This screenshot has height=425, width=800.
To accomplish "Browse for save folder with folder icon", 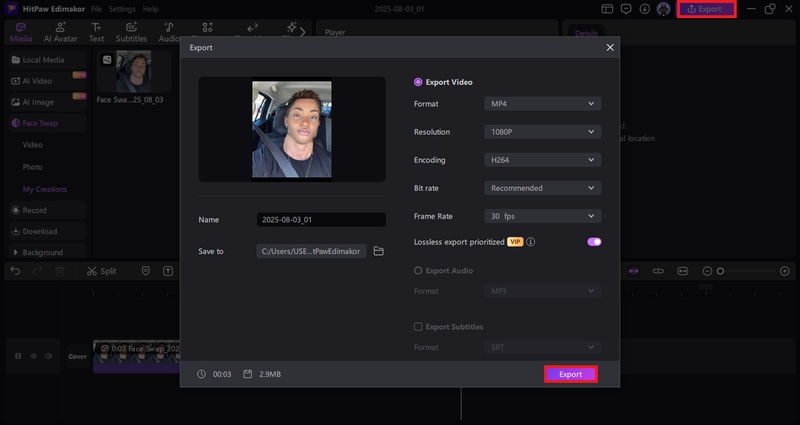I will (379, 251).
